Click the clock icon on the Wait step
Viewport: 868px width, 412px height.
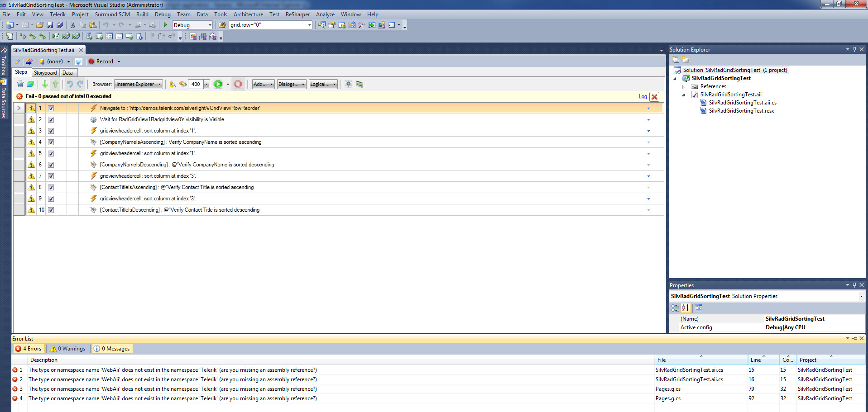93,119
